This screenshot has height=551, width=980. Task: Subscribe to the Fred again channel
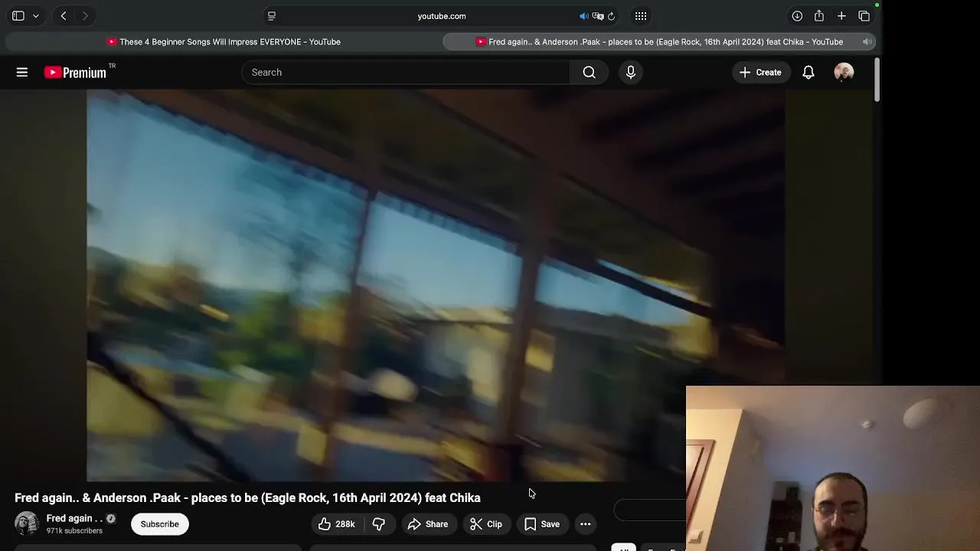[x=159, y=524]
